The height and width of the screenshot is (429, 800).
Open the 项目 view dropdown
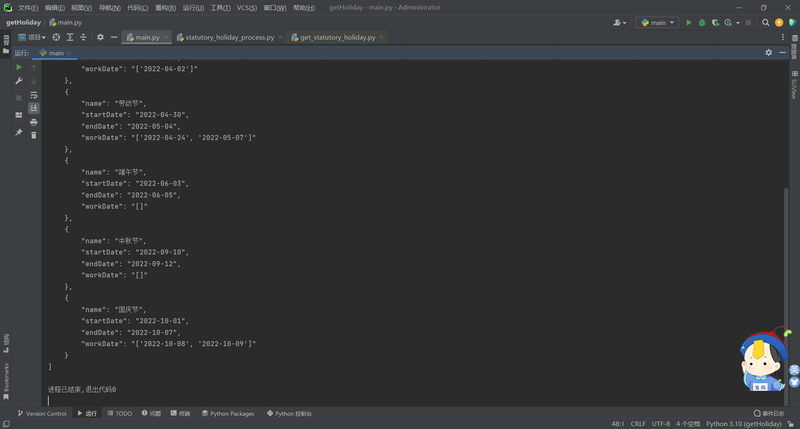(x=32, y=37)
